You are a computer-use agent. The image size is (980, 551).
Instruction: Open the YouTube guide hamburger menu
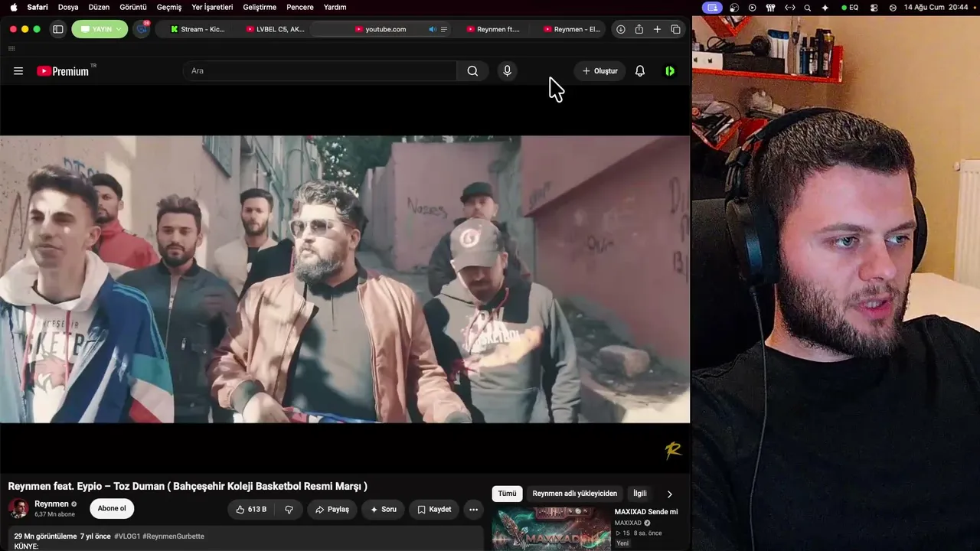18,71
